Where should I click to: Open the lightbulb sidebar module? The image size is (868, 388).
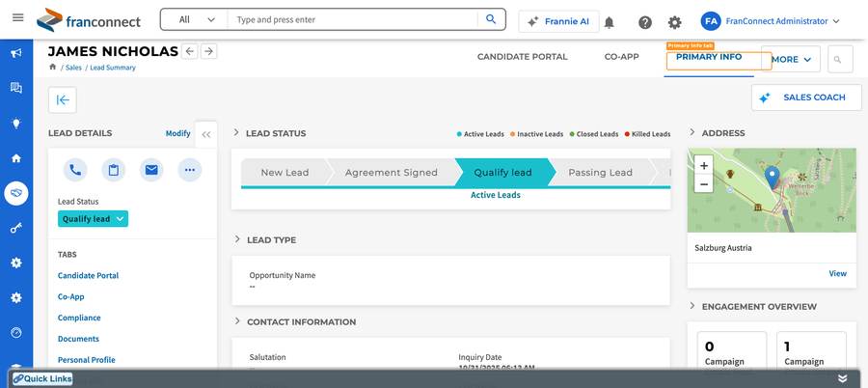[x=16, y=123]
